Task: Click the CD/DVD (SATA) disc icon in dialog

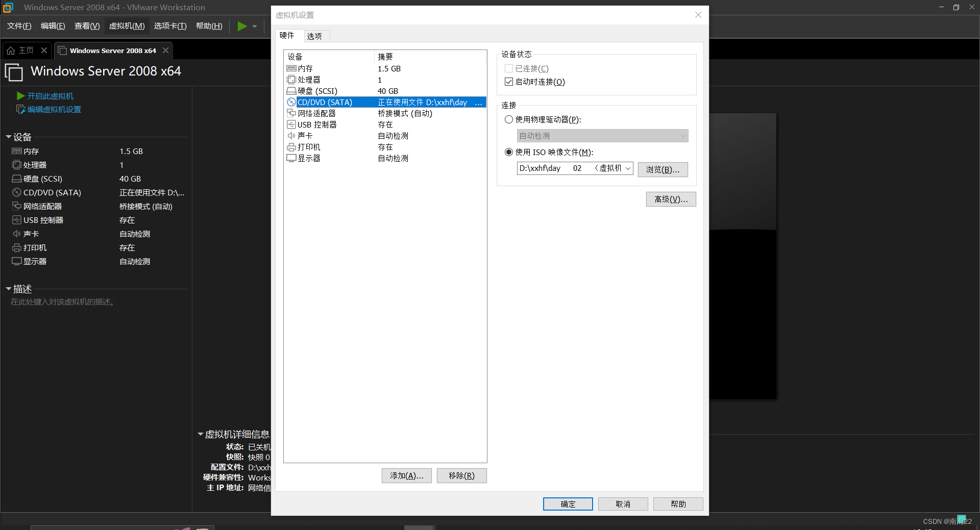Action: 291,102
